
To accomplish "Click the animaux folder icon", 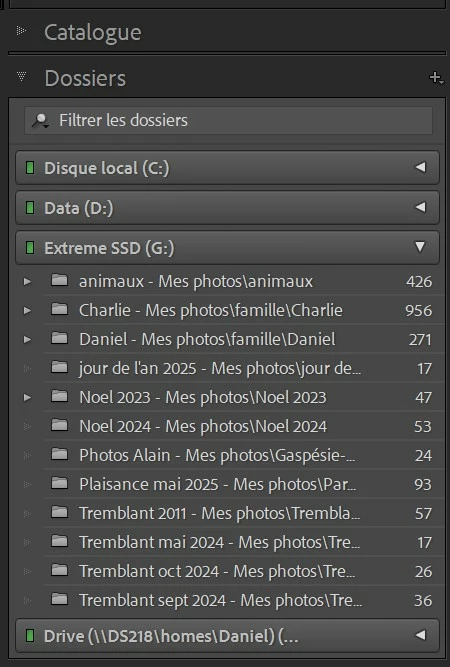I will pyautogui.click(x=59, y=280).
